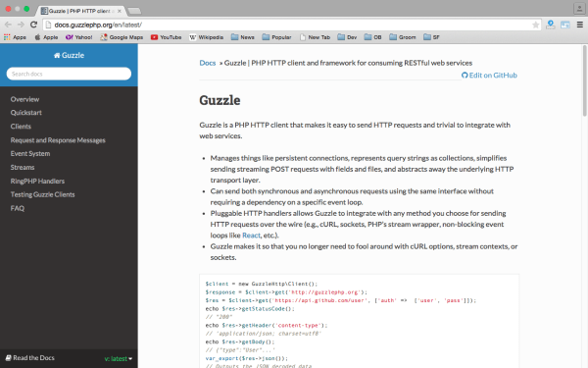Open the Wikipedia bookmark
588x368 pixels.
pyautogui.click(x=206, y=37)
